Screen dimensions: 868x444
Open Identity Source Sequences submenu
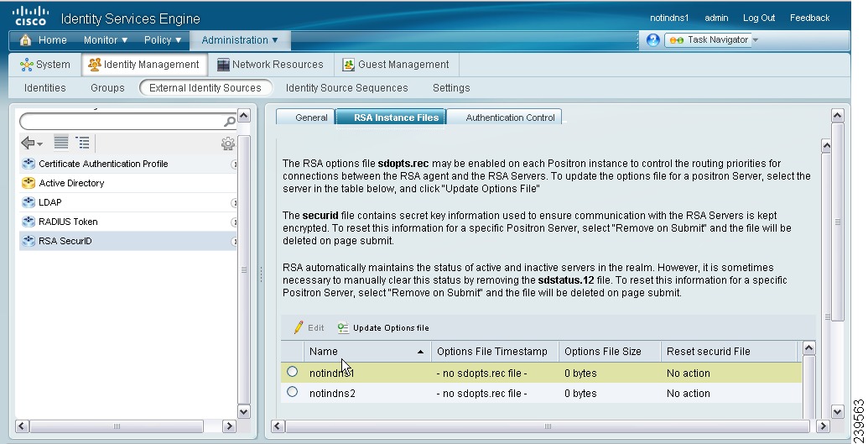(346, 87)
